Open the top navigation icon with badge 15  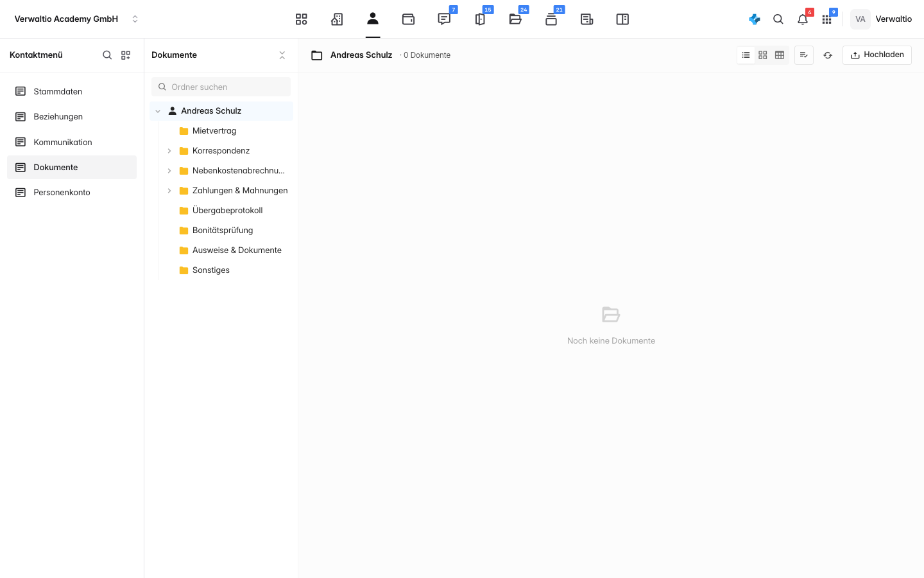tap(480, 19)
